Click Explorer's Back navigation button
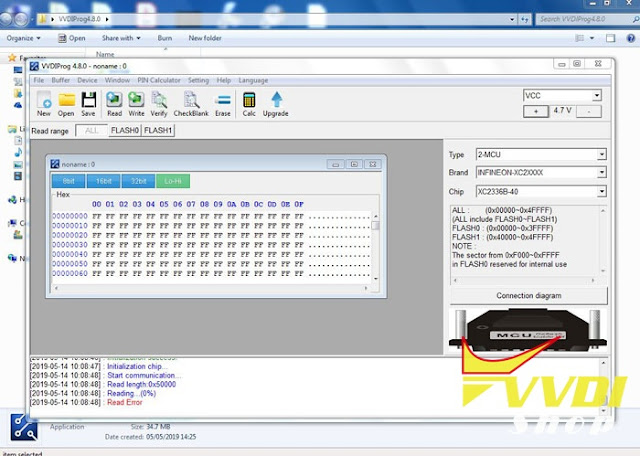640x456 pixels. (x=7, y=19)
